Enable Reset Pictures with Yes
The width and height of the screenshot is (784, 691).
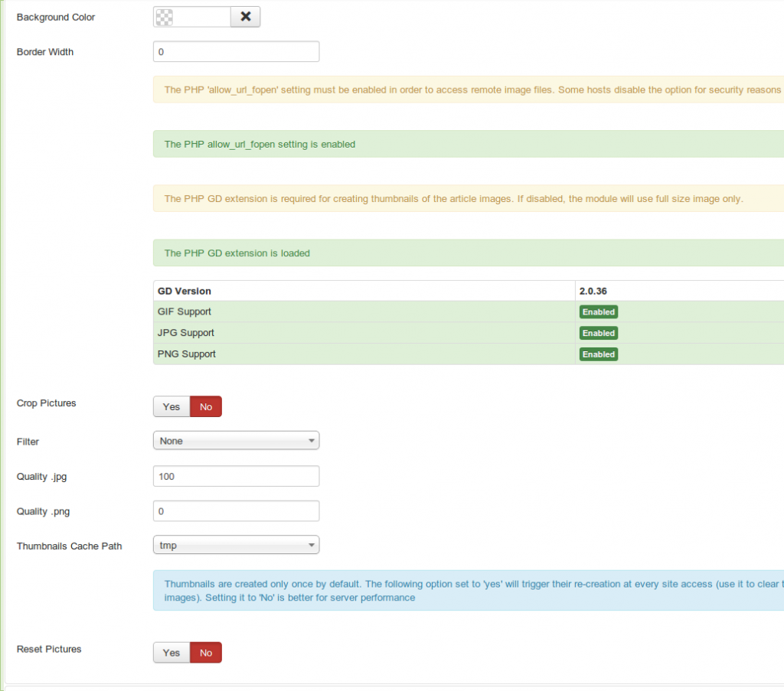(171, 653)
